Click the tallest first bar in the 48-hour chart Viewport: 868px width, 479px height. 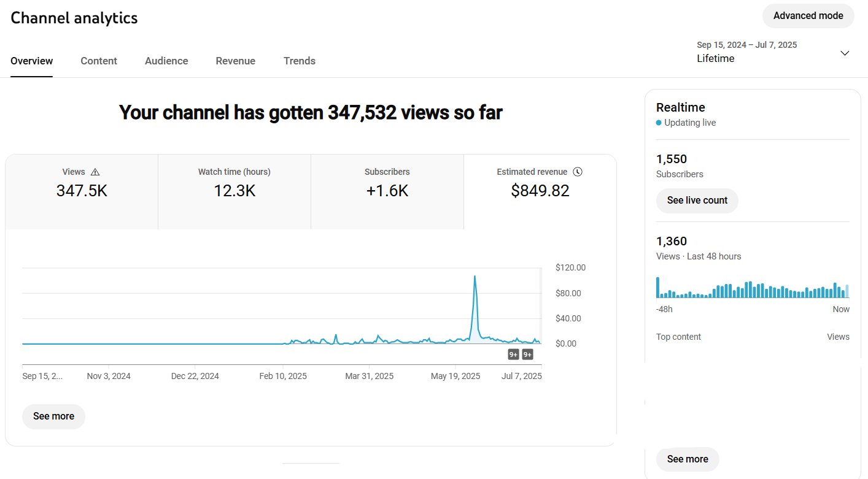(x=658, y=288)
